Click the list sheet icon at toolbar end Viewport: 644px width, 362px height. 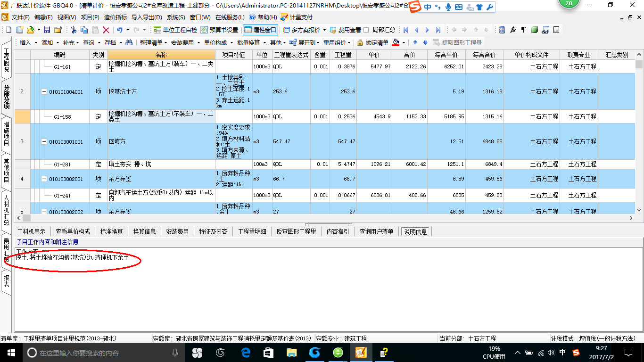click(556, 30)
